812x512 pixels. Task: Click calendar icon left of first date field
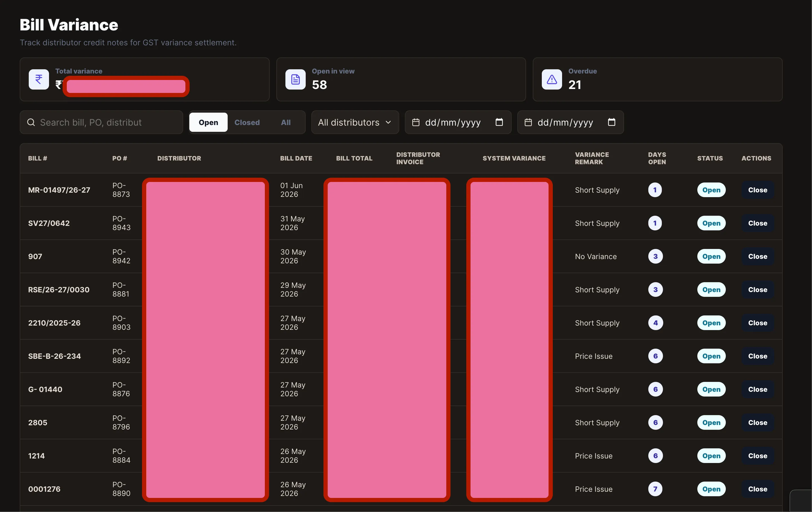(x=416, y=122)
